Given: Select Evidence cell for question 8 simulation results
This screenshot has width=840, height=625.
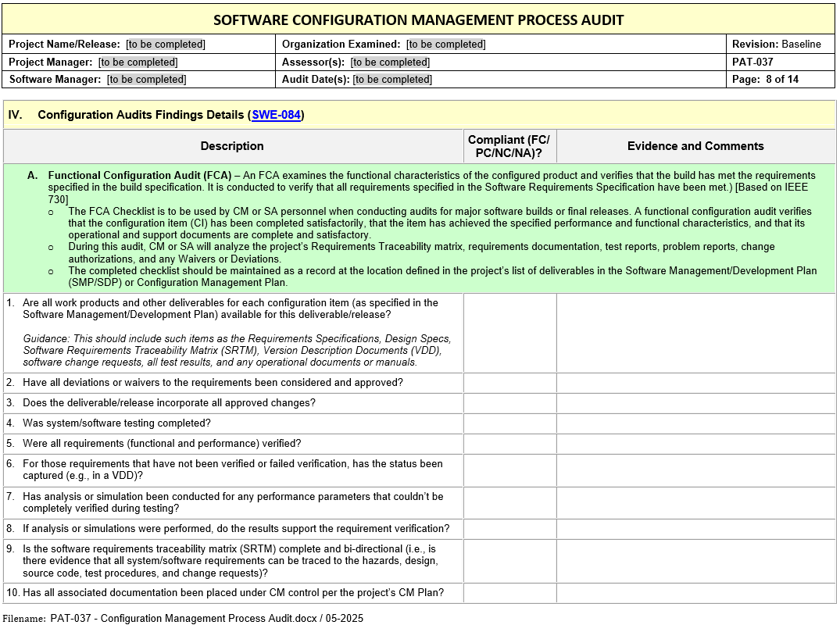Looking at the screenshot, I should click(695, 529).
